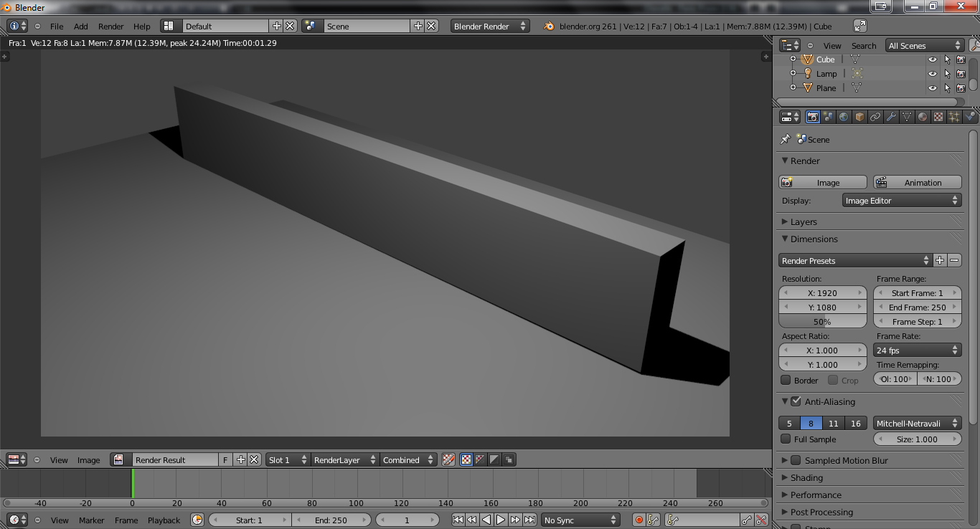Open the Render properties camera tab
980x529 pixels.
click(x=813, y=117)
